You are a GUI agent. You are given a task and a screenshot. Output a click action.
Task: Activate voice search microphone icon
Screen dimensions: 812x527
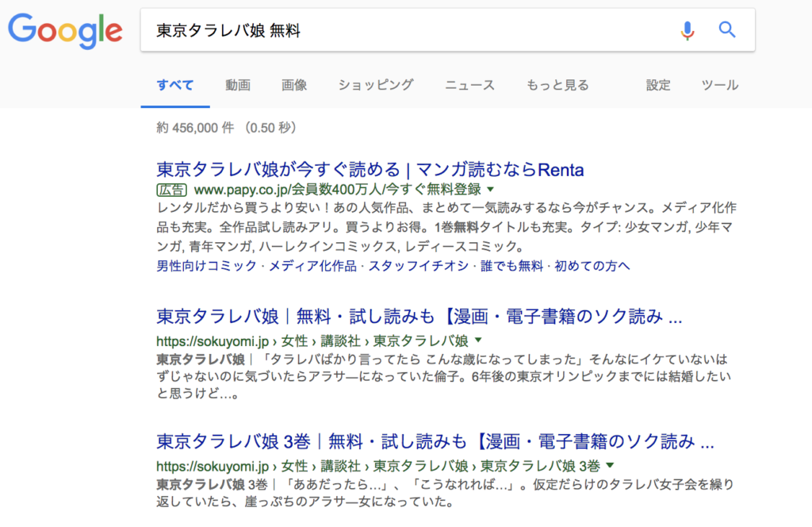688,31
